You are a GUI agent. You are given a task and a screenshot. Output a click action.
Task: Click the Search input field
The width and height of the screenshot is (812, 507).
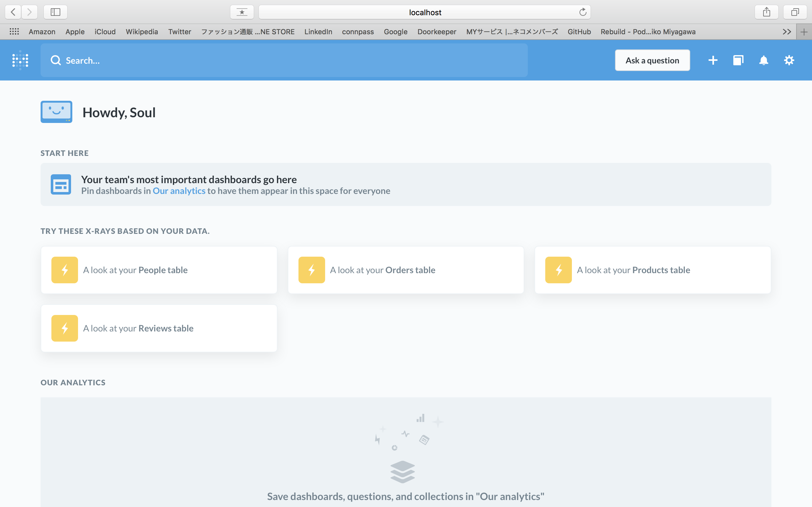(284, 60)
